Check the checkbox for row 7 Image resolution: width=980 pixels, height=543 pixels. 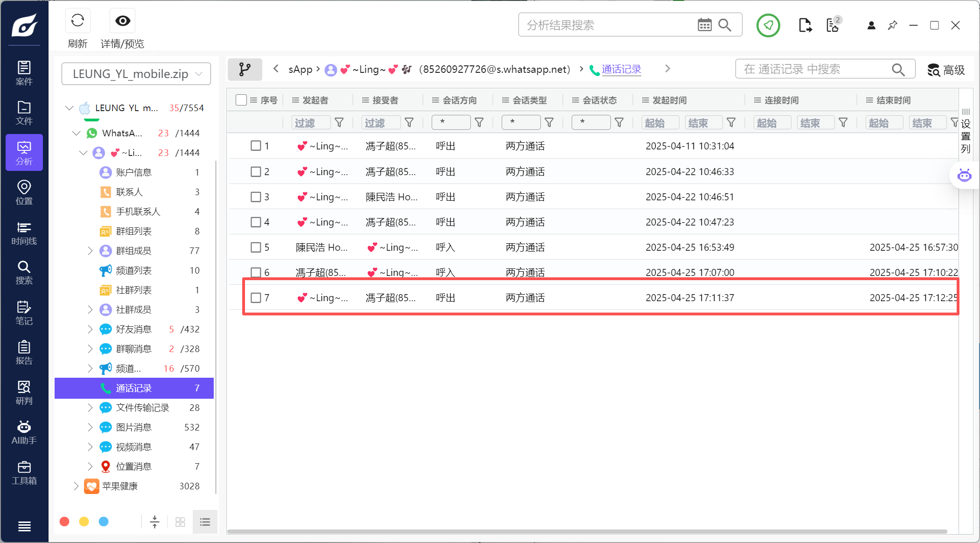256,298
